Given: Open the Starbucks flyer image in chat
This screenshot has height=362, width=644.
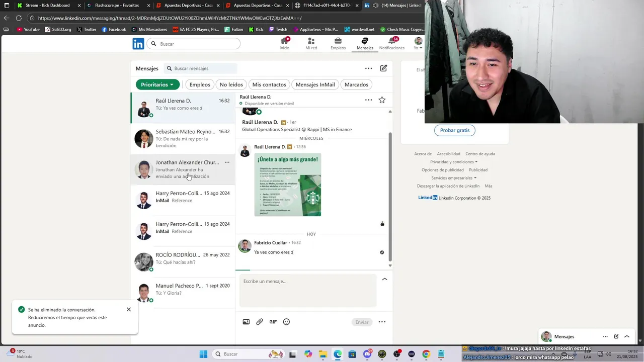Looking at the screenshot, I should coord(288,185).
